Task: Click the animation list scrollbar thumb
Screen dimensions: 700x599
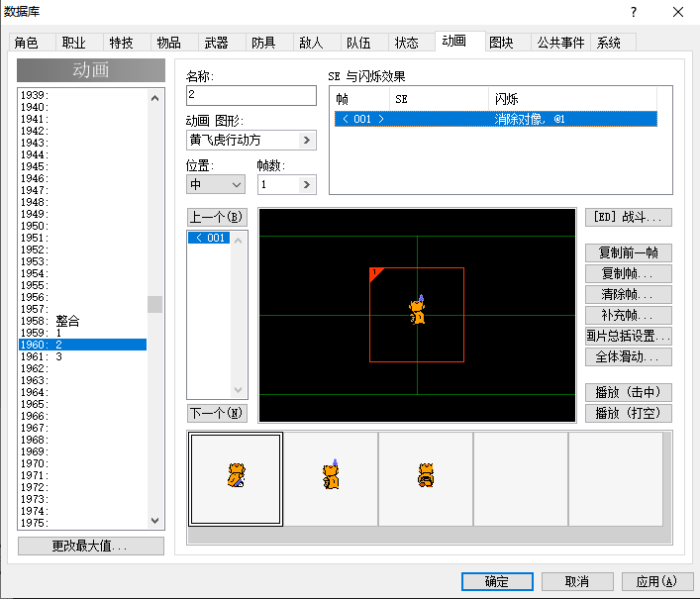Action: click(154, 304)
